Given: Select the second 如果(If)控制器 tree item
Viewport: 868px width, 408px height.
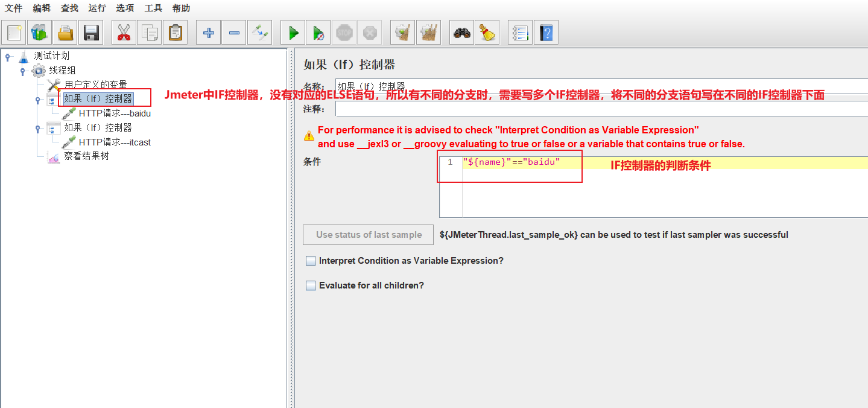Looking at the screenshot, I should (98, 127).
